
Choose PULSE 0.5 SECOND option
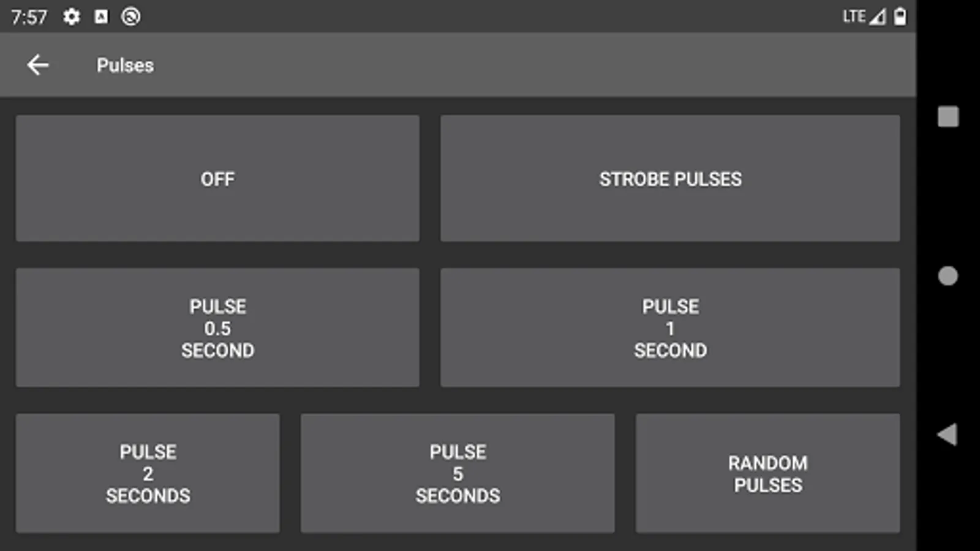coord(217,328)
